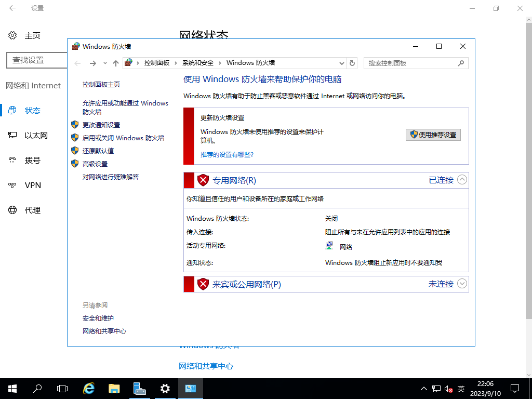Open Task View on taskbar
This screenshot has height=399, width=532.
[x=62, y=389]
